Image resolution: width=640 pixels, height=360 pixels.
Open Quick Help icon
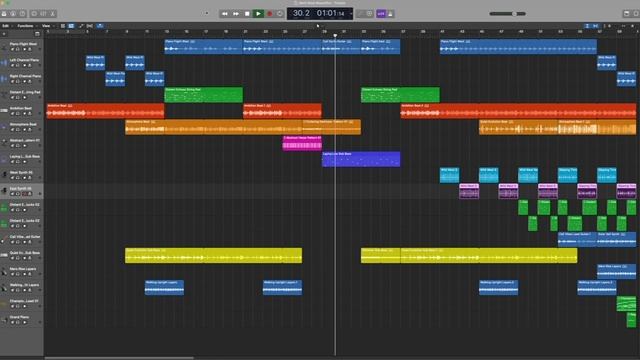[x=22, y=14]
